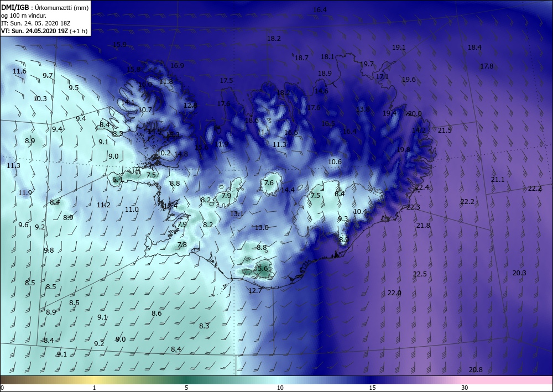Click the map value 20.0
This screenshot has width=553, height=392.
(x=415, y=113)
